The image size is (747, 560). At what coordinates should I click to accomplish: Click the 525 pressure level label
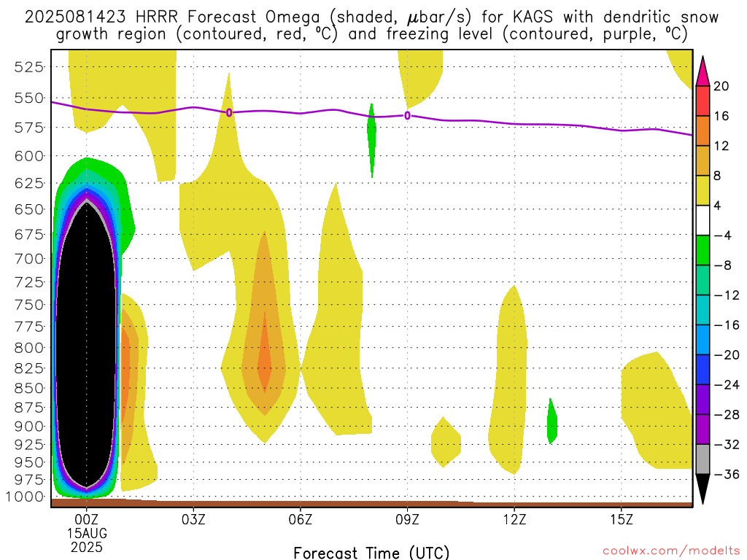point(29,66)
